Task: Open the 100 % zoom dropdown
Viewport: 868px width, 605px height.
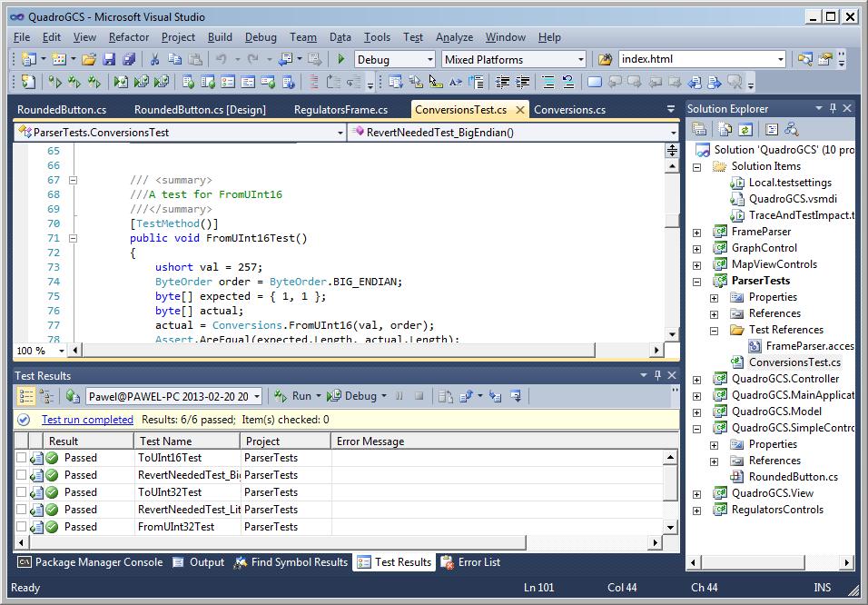Action: click(x=62, y=351)
